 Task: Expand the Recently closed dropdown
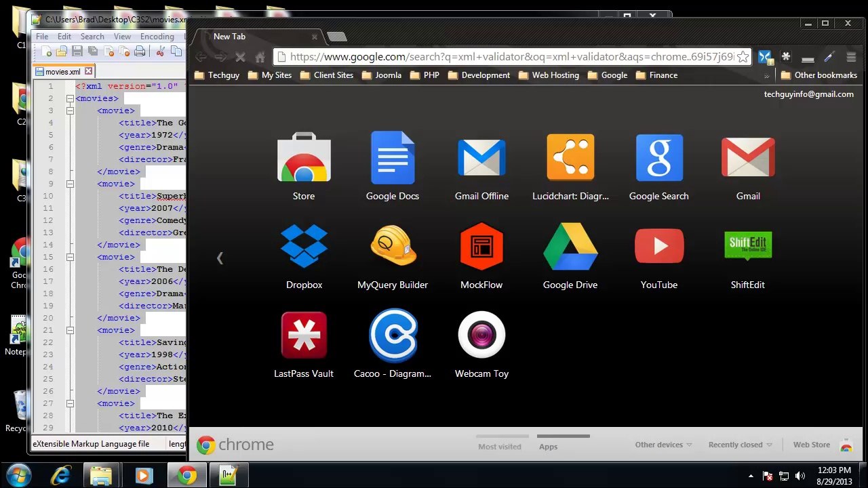click(741, 445)
